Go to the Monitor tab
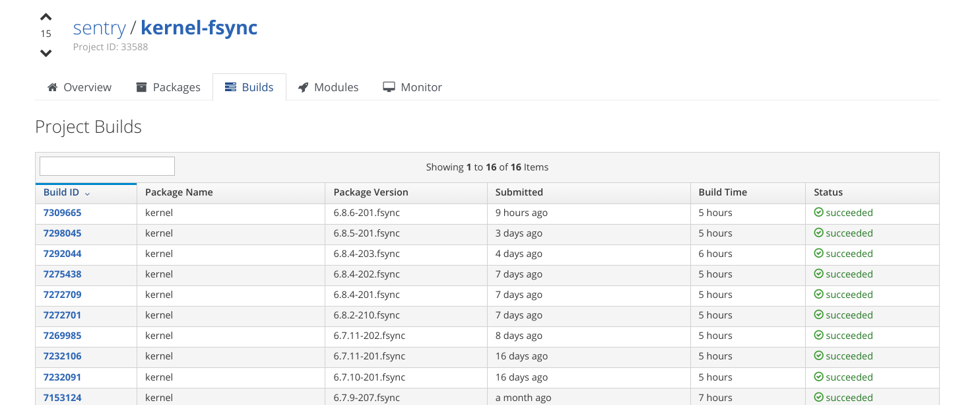This screenshot has width=980, height=405. click(x=412, y=87)
